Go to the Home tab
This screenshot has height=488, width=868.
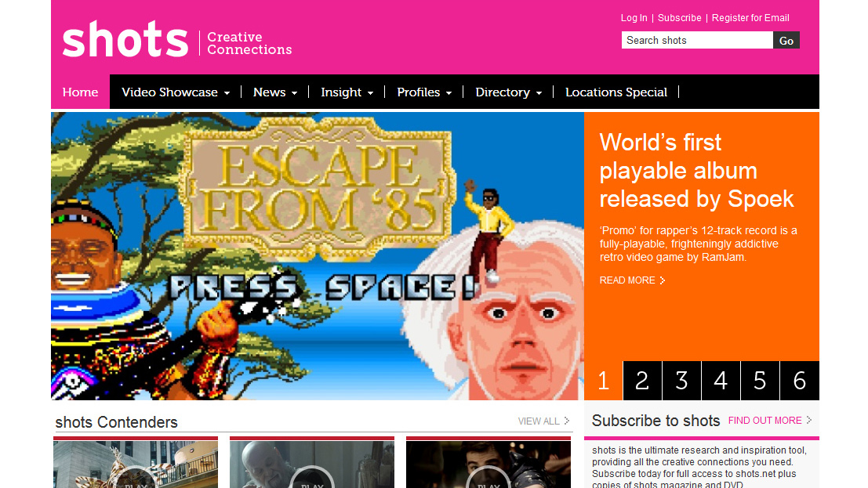click(80, 92)
